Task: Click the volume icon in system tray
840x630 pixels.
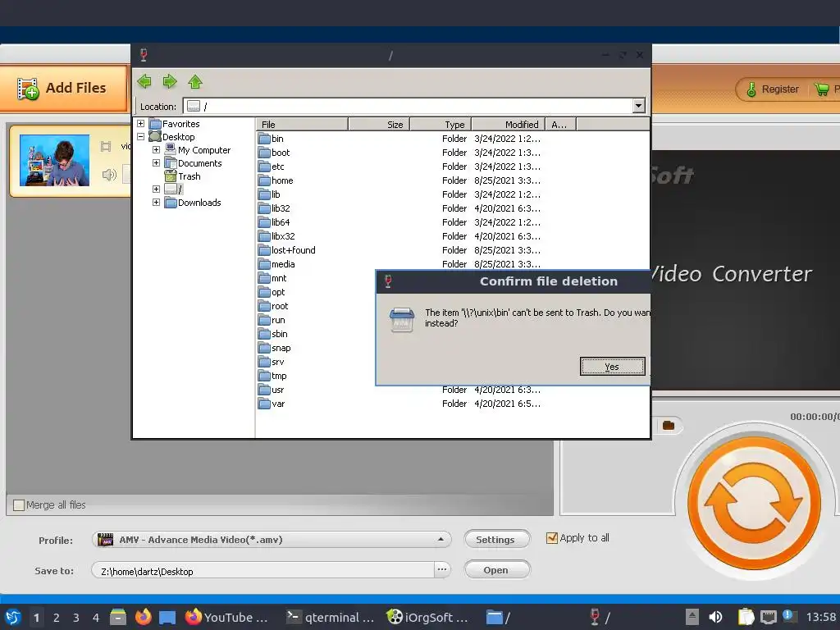Action: [715, 617]
